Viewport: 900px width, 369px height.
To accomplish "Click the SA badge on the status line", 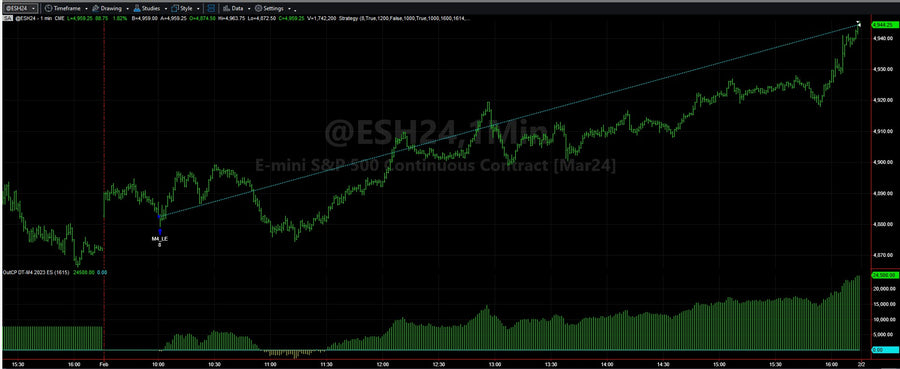I will click(x=6, y=18).
